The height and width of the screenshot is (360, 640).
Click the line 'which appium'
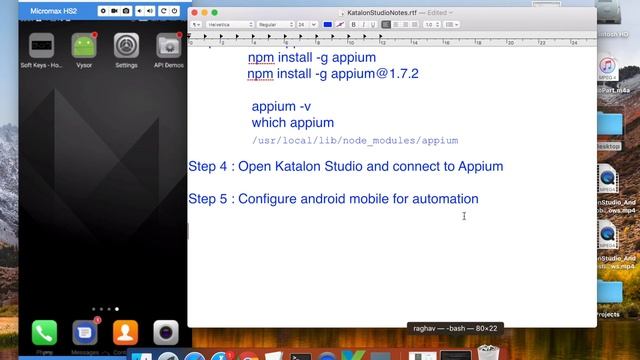(293, 123)
